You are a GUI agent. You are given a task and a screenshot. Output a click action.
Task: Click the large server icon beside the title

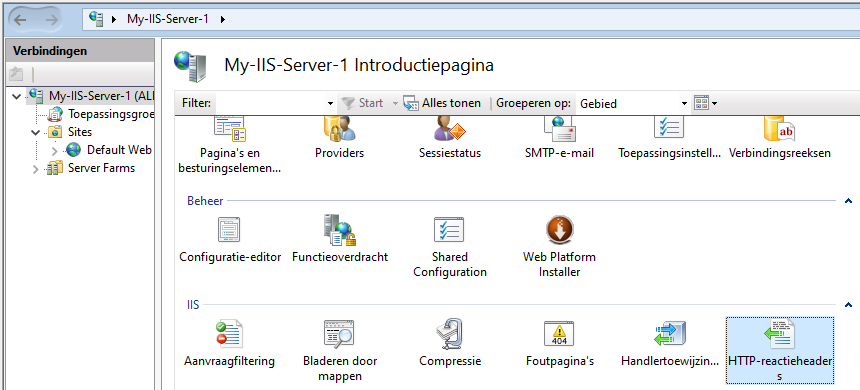coord(190,66)
